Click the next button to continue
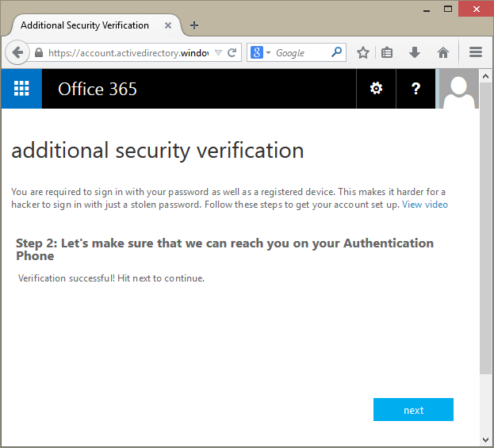The height and width of the screenshot is (448, 494). [x=413, y=410]
